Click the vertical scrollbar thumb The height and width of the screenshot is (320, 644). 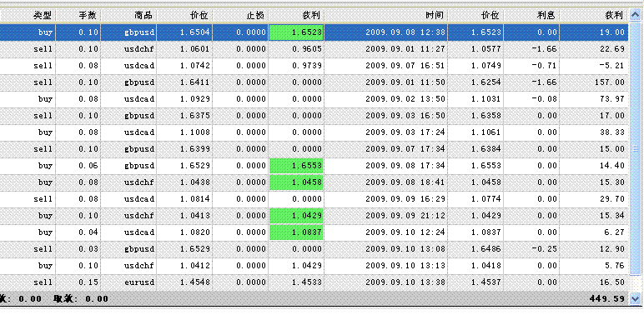pos(635,148)
